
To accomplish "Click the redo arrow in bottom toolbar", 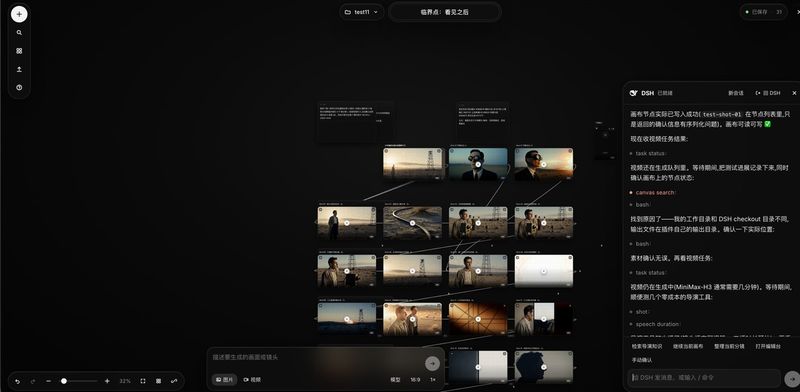I will tap(33, 381).
